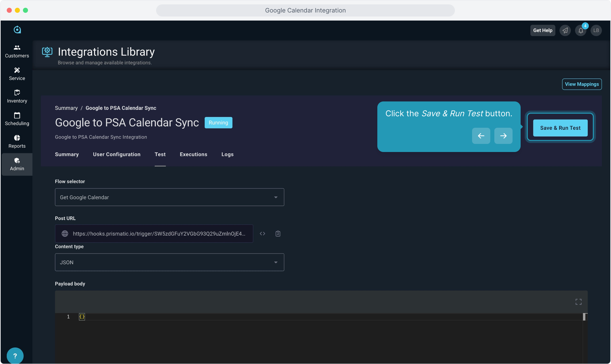
Task: Click the code brackets icon beside URL
Action: pyautogui.click(x=262, y=234)
